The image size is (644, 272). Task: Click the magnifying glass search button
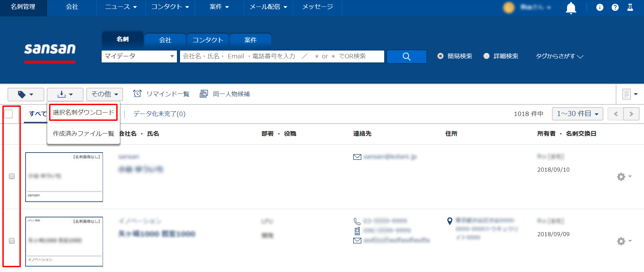click(406, 57)
